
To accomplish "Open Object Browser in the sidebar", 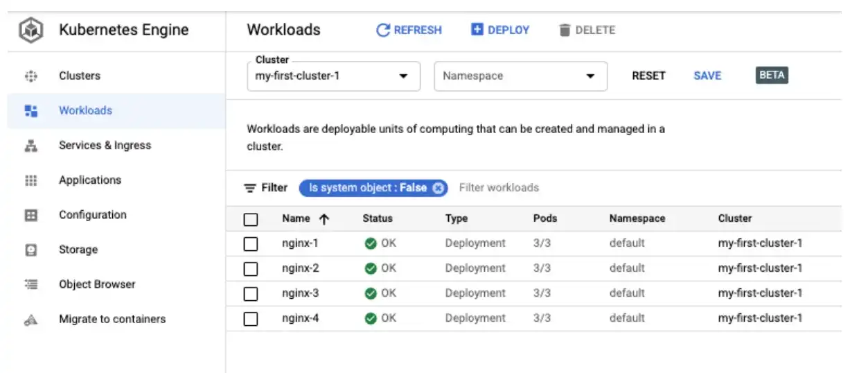I will point(116,284).
